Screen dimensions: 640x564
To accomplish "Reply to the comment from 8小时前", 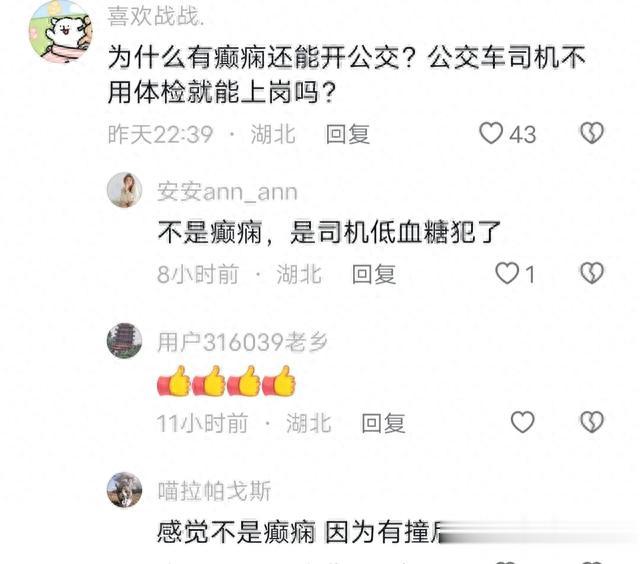I will click(x=374, y=274).
